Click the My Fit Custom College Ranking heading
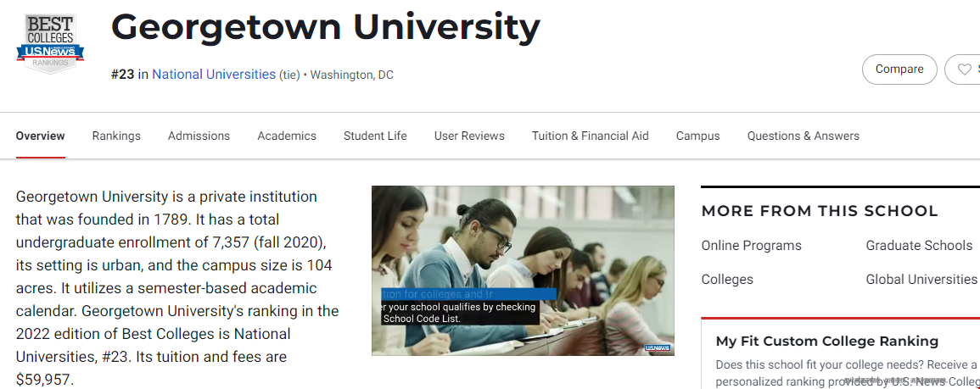 coord(827,341)
